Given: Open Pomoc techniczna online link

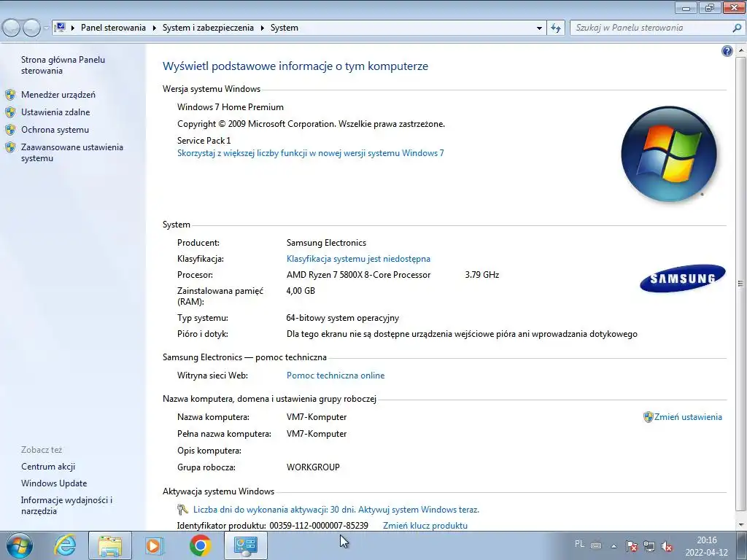Looking at the screenshot, I should click(x=336, y=376).
